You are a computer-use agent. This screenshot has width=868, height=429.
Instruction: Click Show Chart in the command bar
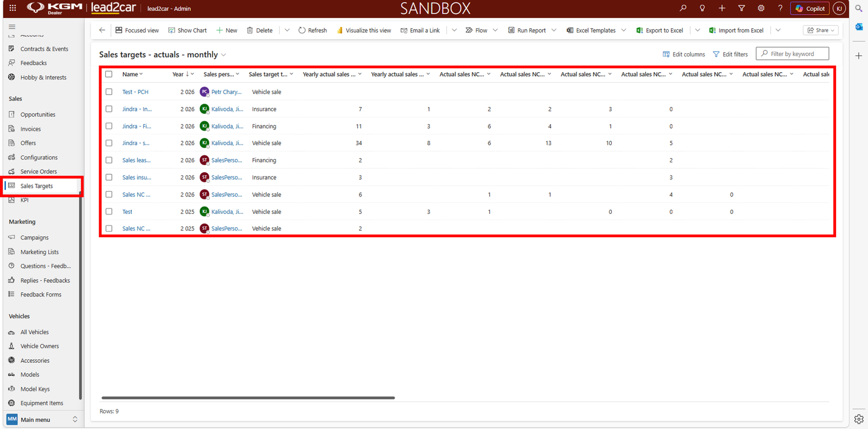pos(188,30)
